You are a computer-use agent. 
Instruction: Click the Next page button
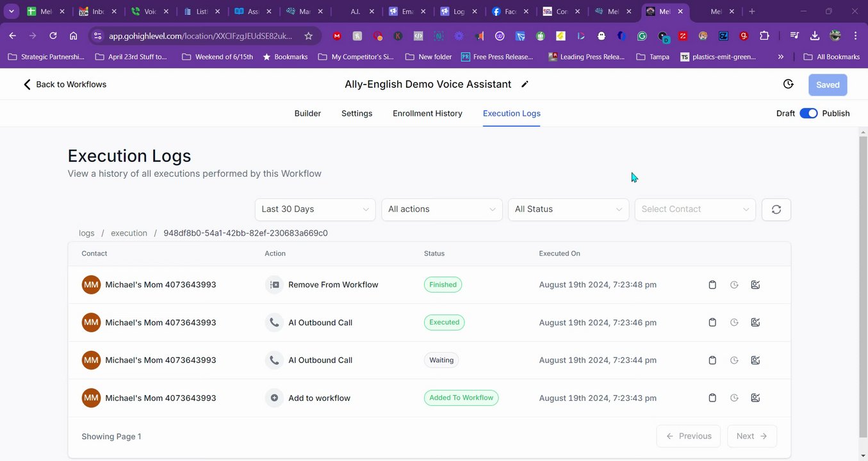pyautogui.click(x=752, y=436)
